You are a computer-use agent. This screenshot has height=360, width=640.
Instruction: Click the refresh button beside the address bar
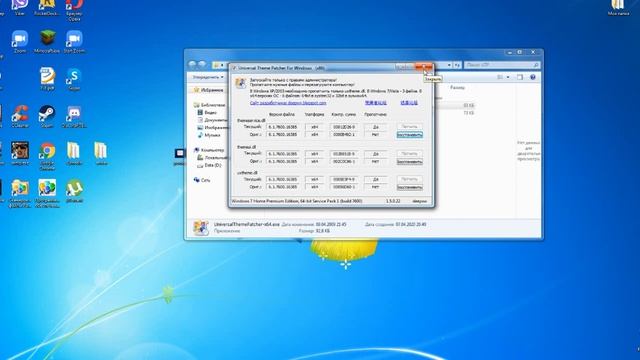click(x=457, y=65)
